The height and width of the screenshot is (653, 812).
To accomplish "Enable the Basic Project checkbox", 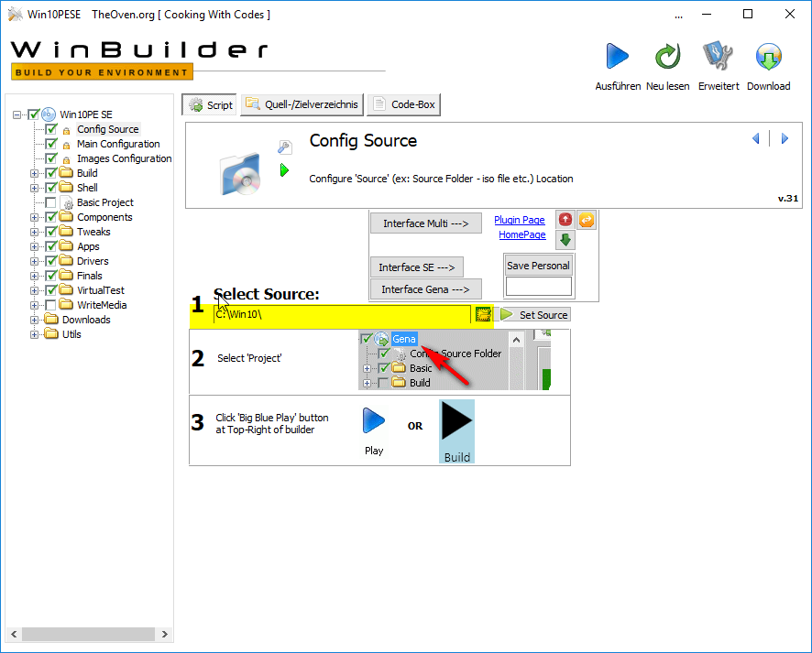I will 50,202.
